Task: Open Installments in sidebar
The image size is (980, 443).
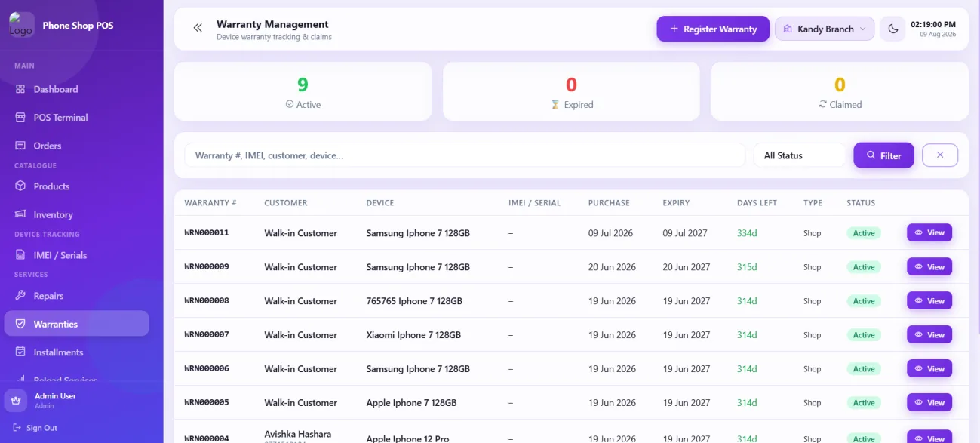Action: pos(77,352)
